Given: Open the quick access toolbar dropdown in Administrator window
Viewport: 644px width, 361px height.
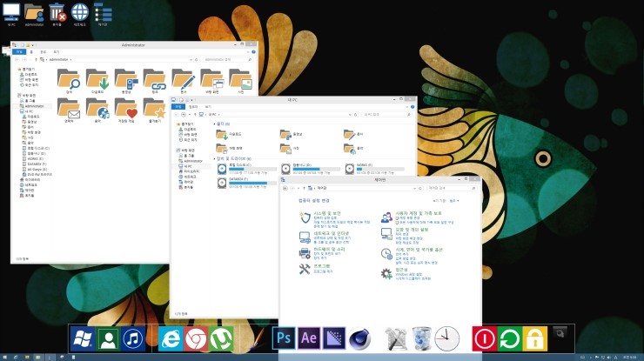Looking at the screenshot, I should pos(33,44).
